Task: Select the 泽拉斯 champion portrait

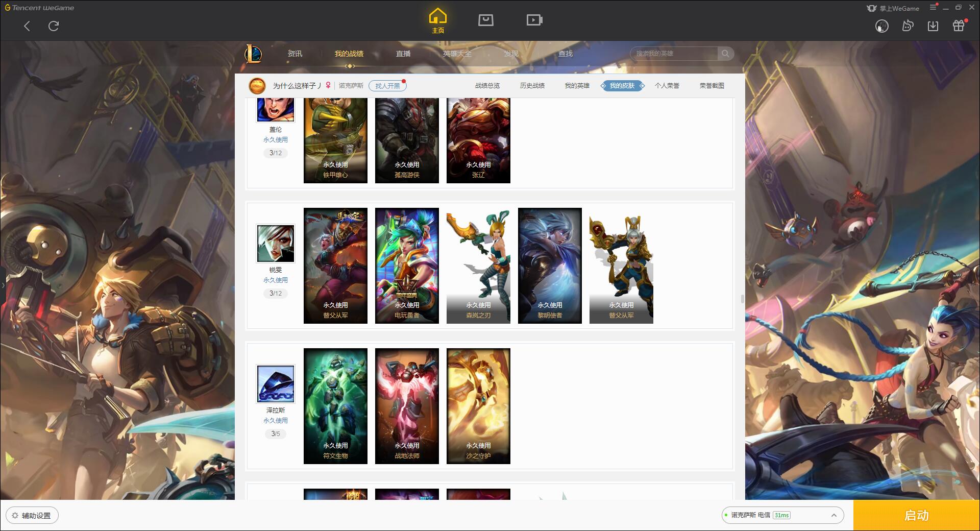Action: pyautogui.click(x=275, y=384)
